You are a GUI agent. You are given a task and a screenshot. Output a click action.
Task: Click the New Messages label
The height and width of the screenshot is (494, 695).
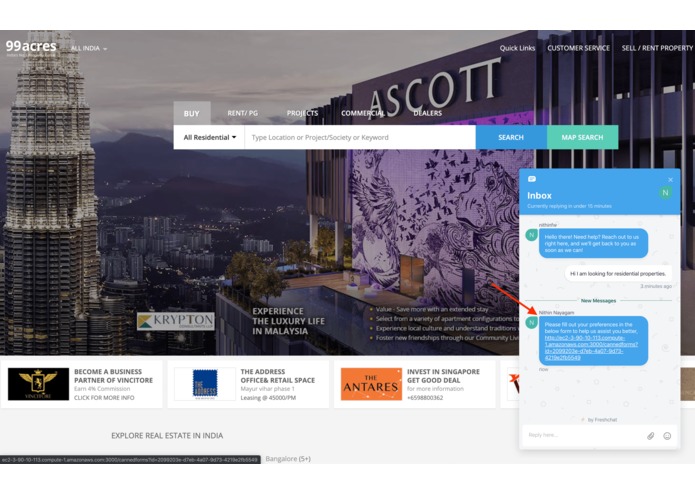tap(598, 300)
